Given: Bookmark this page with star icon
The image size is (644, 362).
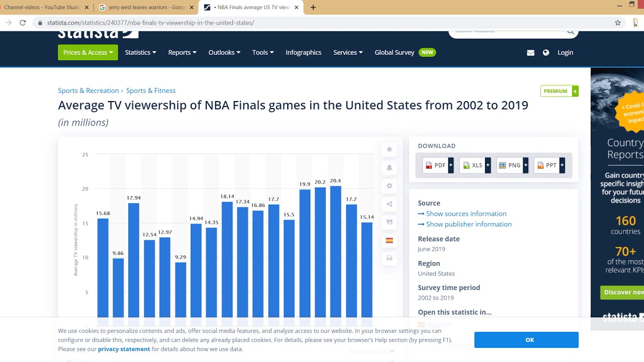Looking at the screenshot, I should coord(618,23).
